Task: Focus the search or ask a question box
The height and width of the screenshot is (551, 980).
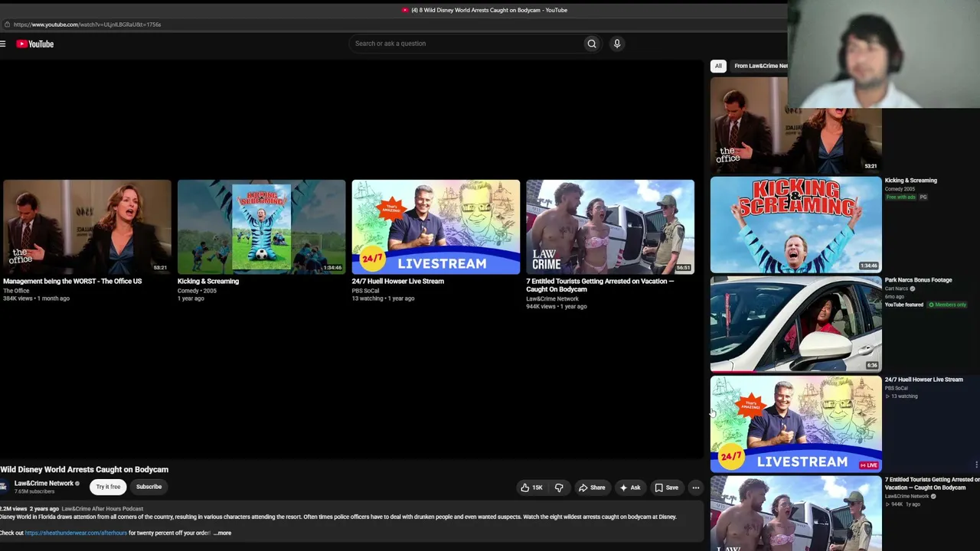Action: pyautogui.click(x=466, y=44)
